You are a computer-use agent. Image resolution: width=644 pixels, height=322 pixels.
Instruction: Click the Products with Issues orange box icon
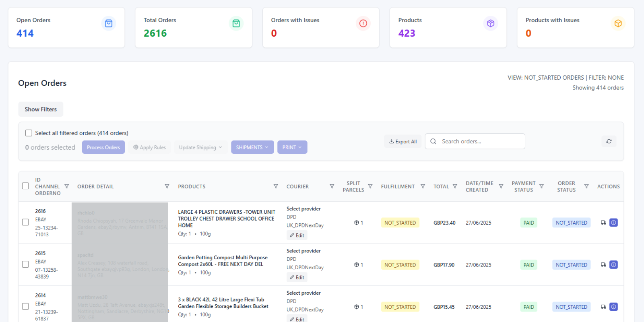pos(618,23)
